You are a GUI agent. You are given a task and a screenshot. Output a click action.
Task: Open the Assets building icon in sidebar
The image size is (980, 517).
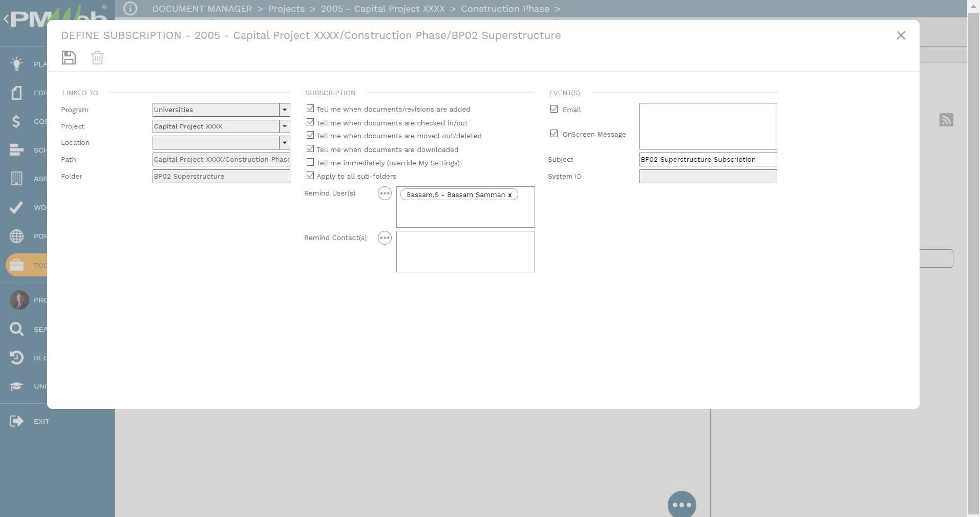[x=16, y=179]
